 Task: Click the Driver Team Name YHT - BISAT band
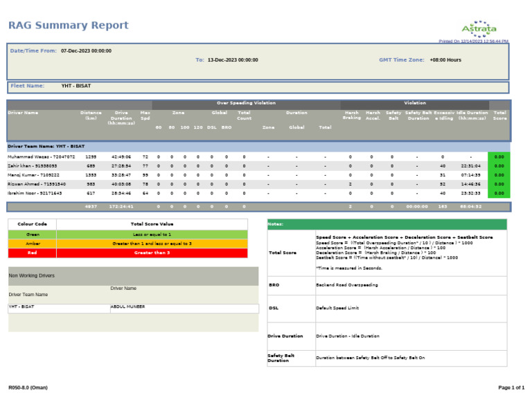point(258,147)
